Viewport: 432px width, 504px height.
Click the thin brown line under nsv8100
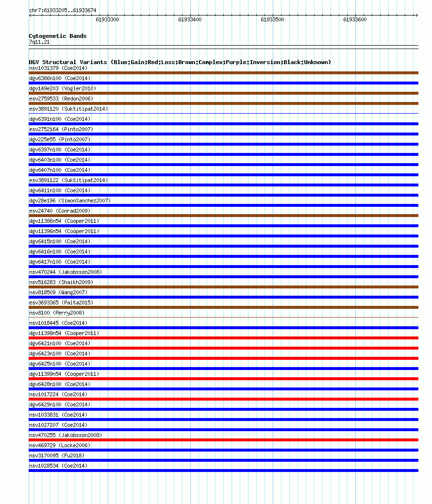coord(223,317)
